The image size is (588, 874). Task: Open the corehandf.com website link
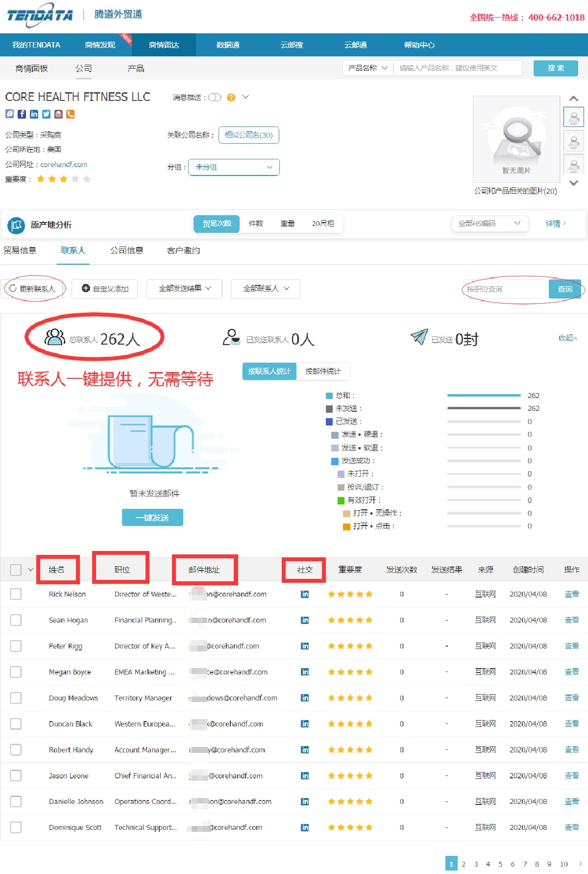point(64,165)
